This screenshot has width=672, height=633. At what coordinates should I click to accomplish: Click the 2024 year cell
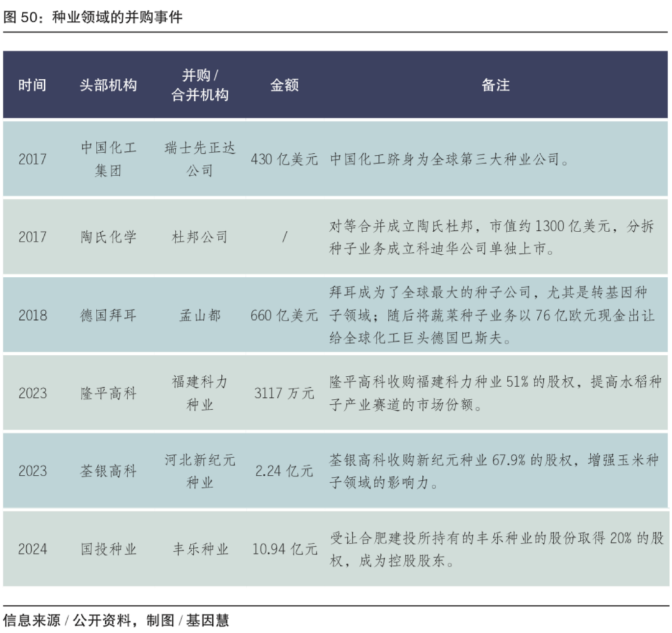32,550
